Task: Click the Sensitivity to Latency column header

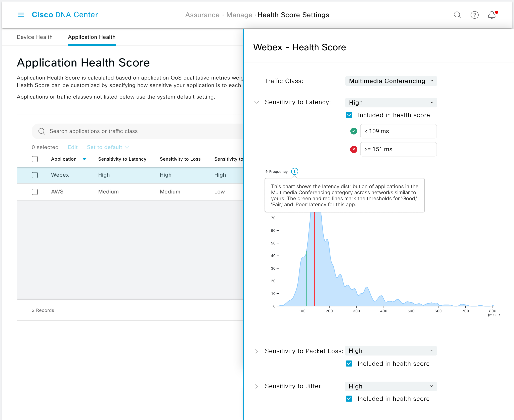Action: point(122,159)
